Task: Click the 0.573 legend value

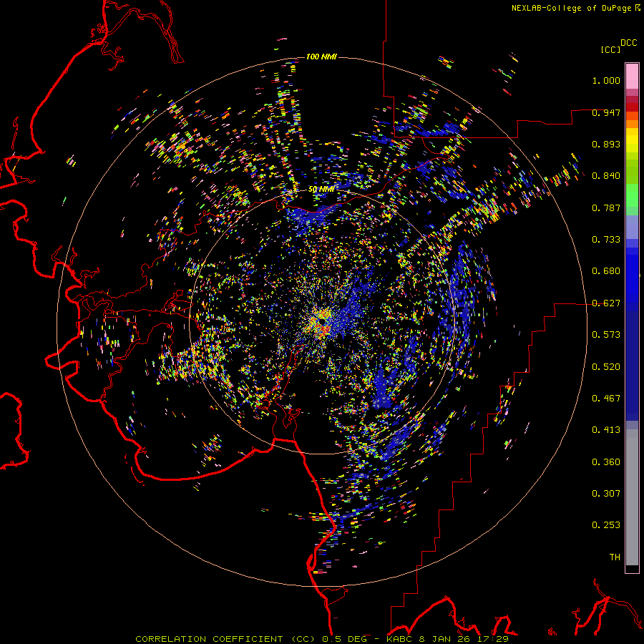Action: click(606, 335)
